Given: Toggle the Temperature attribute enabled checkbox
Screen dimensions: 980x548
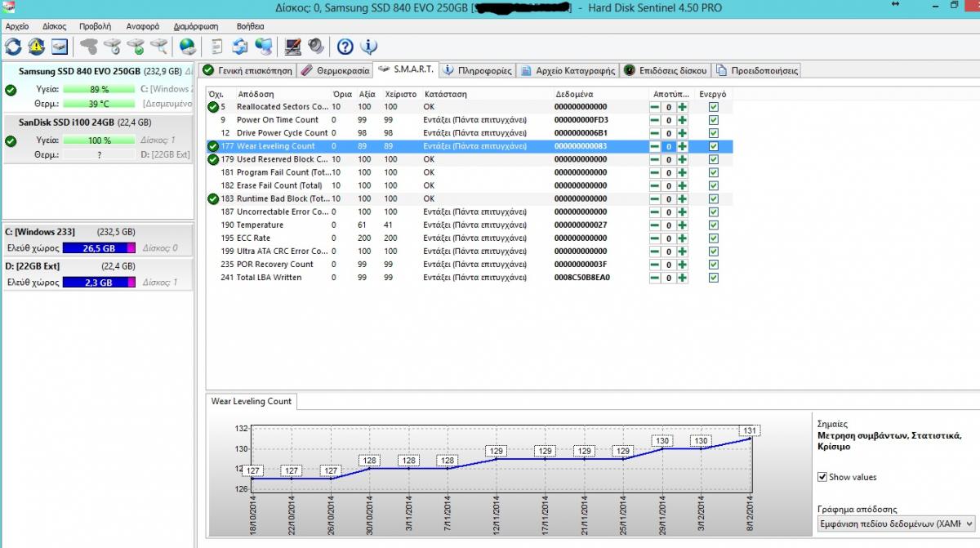Looking at the screenshot, I should tap(714, 225).
